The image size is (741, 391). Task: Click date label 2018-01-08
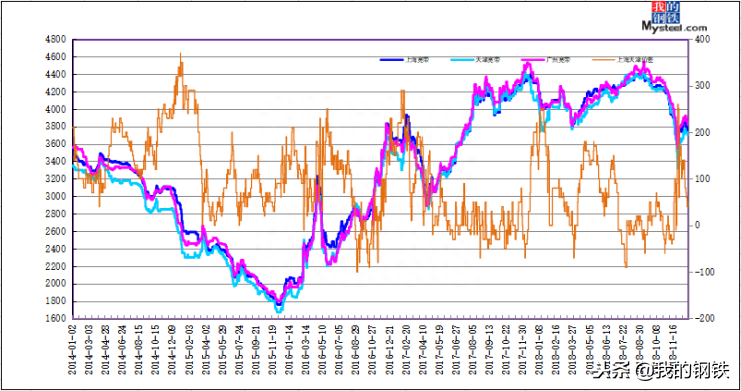pos(539,349)
